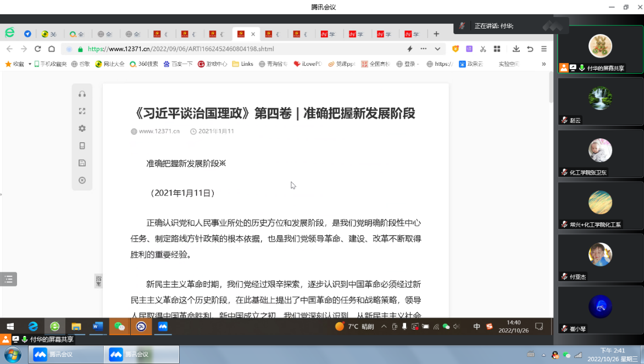Image resolution: width=644 pixels, height=364 pixels.
Task: Click 付亚杰's muted microphone indicator
Action: tap(564, 277)
